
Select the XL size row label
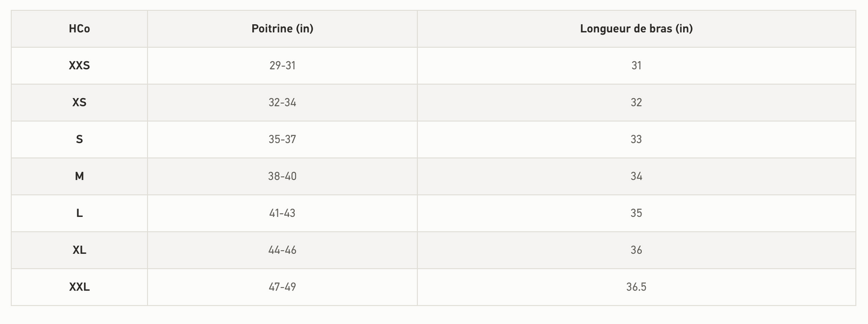[x=79, y=250]
